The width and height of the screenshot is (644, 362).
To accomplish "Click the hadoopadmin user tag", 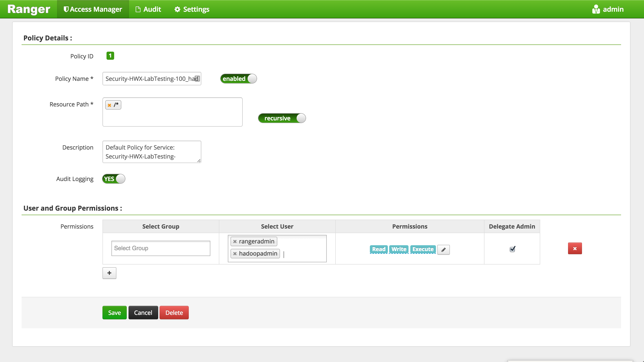I will pos(255,254).
